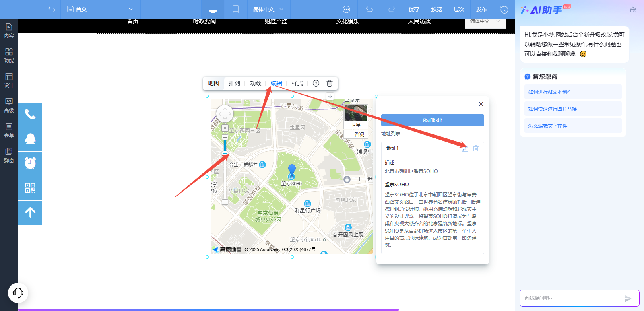
Task: Open the 表单 form sidebar panel
Action: click(9, 130)
